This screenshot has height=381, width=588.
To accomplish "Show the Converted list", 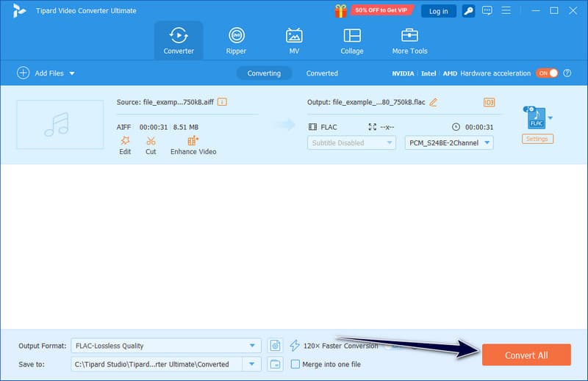I will click(x=322, y=73).
